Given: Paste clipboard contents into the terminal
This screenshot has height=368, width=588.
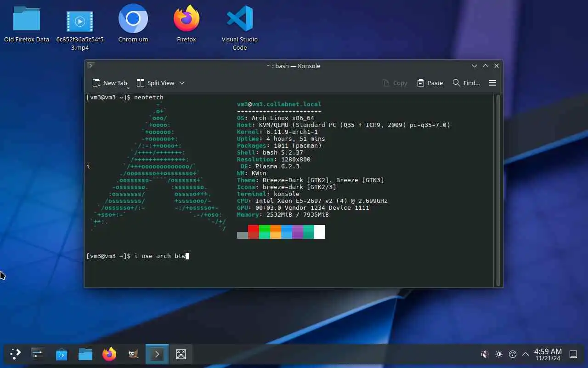Looking at the screenshot, I should pos(430,83).
